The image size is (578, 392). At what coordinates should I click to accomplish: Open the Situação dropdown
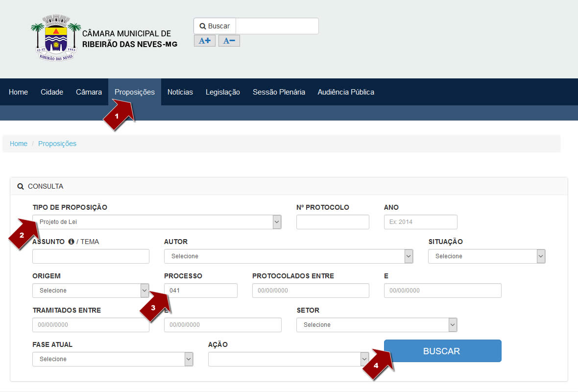pos(486,256)
